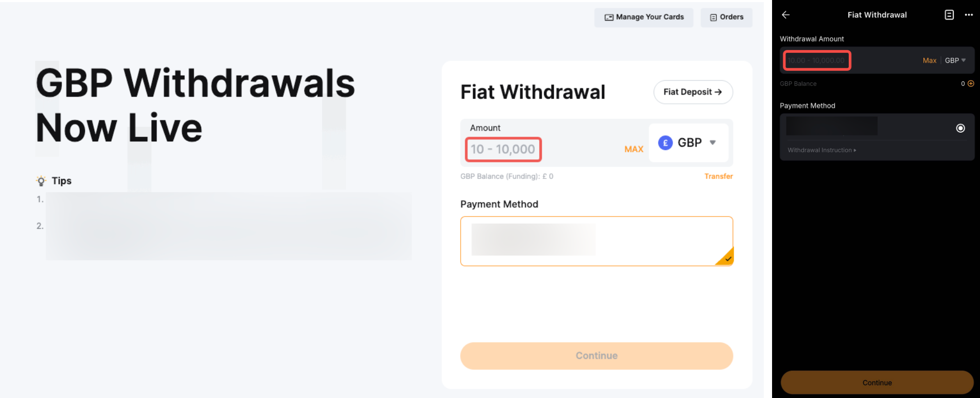Click the orange plus icon beside GBP Balance
The image size is (980, 398).
tap(971, 83)
